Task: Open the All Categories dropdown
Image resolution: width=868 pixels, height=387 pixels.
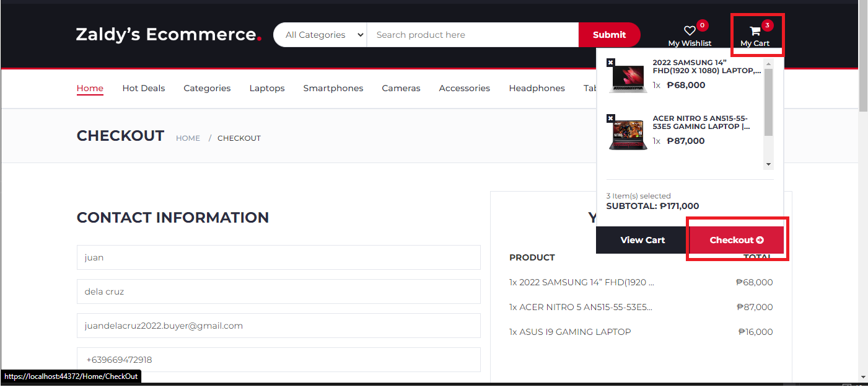Action: point(320,35)
